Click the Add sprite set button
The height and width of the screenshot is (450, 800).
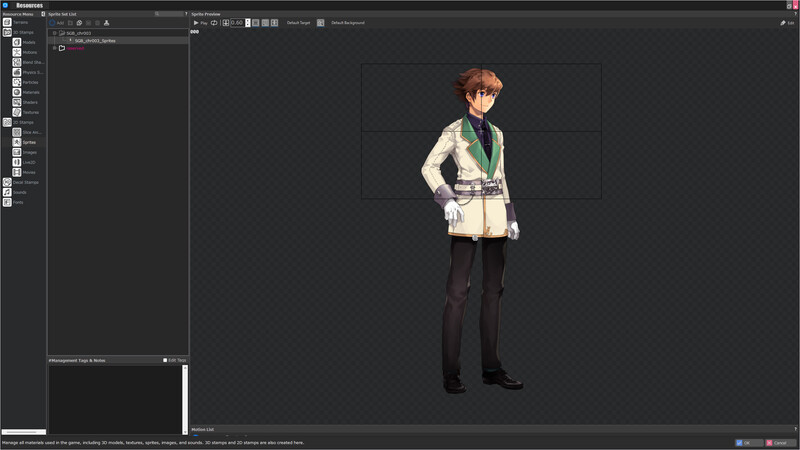coord(57,23)
